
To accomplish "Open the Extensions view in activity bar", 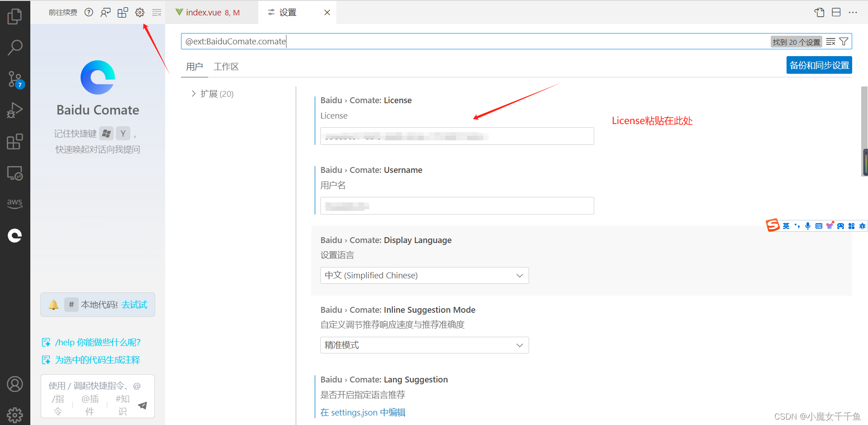I will click(14, 142).
